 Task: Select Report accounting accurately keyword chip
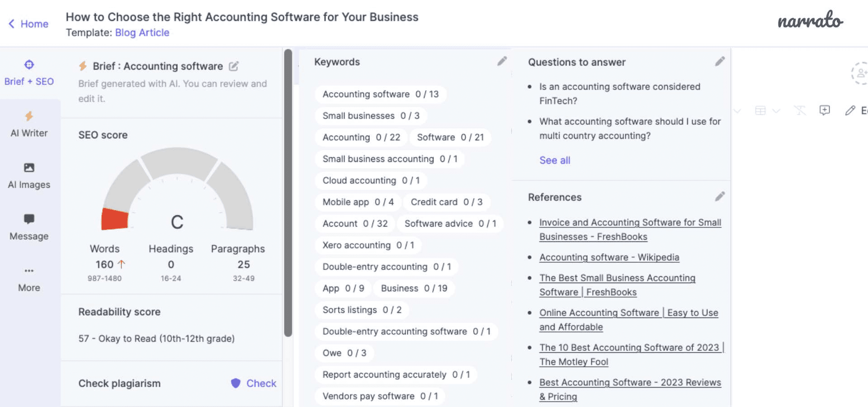tap(396, 375)
